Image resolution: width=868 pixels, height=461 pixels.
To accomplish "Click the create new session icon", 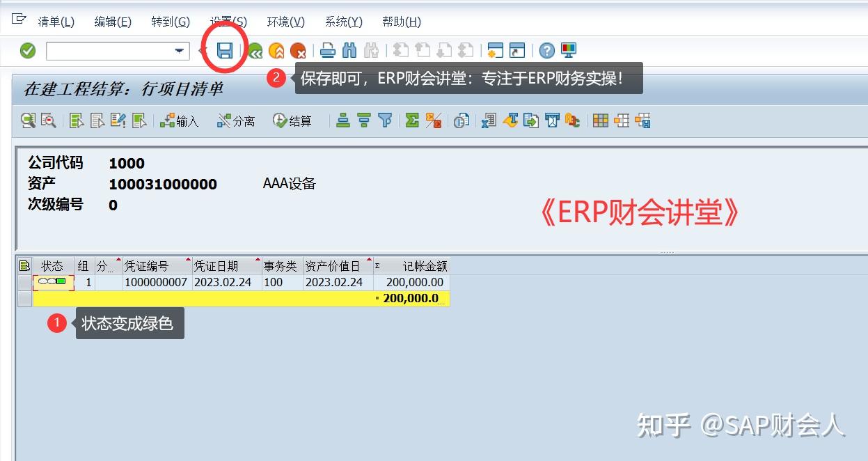I will click(496, 50).
